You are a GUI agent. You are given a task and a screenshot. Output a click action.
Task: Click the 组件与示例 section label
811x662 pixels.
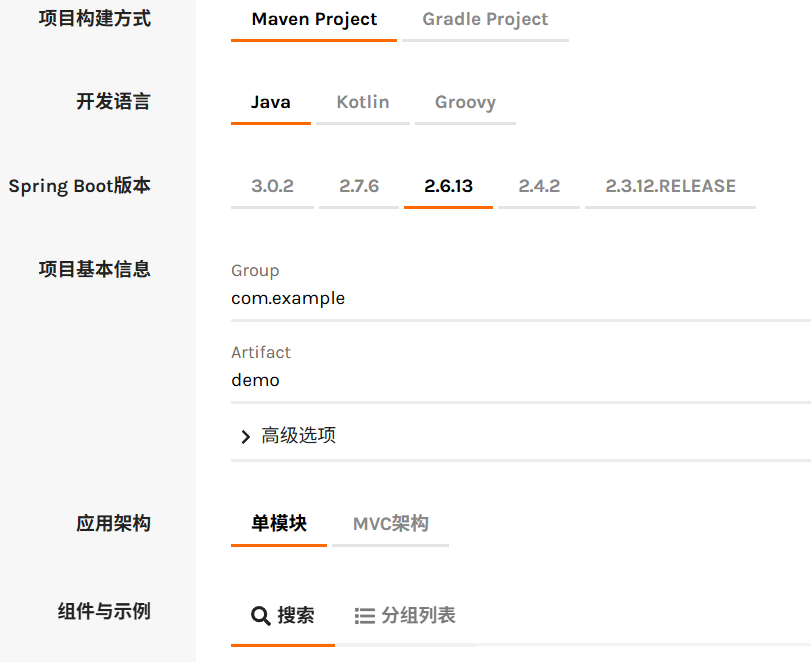[x=104, y=611]
